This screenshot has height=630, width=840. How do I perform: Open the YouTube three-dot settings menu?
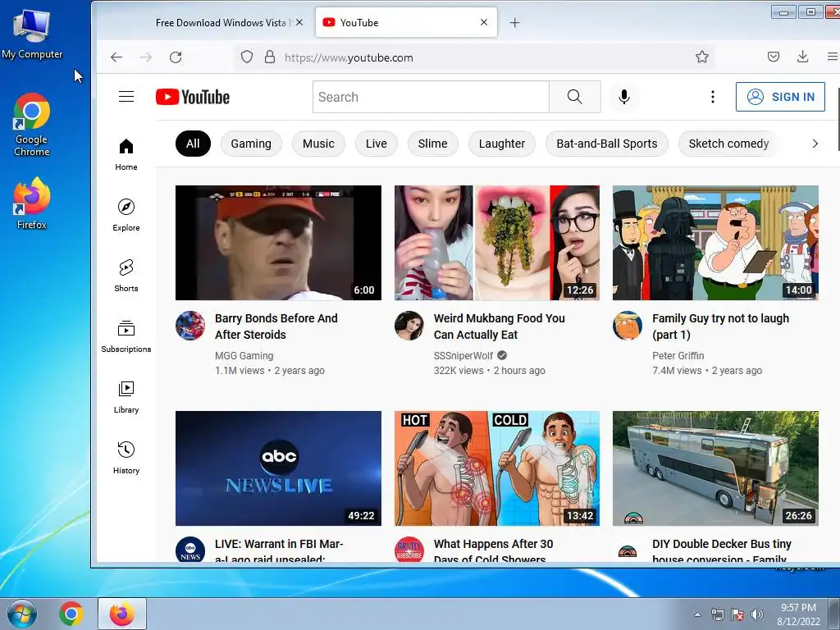pyautogui.click(x=713, y=97)
